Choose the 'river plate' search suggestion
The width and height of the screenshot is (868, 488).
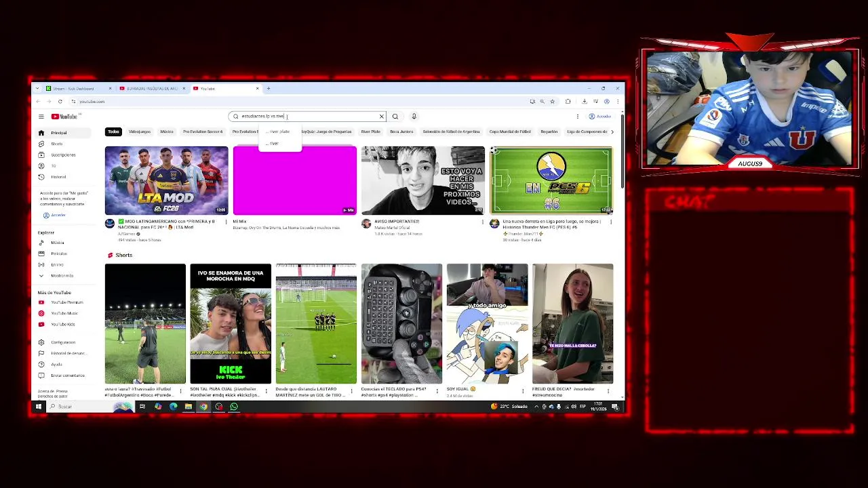click(x=279, y=131)
